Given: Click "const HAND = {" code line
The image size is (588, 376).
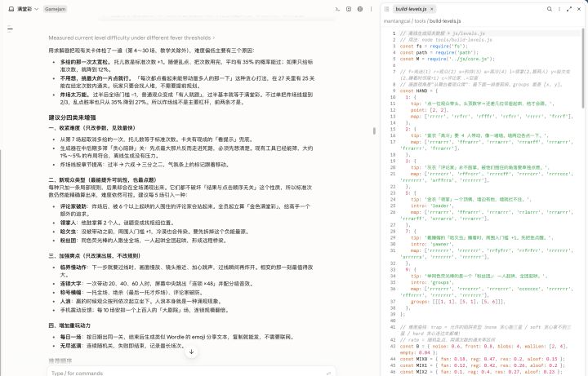Looking at the screenshot, I should tap(418, 91).
